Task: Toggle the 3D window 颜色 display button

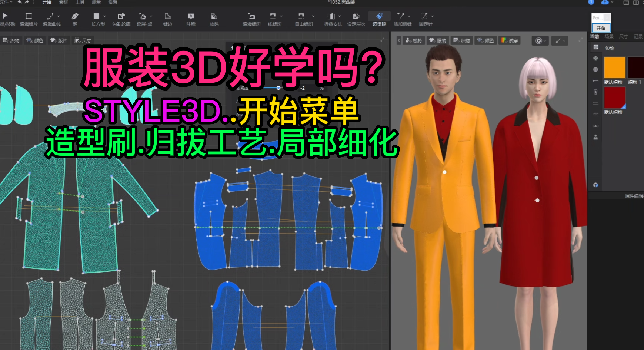Action: click(x=485, y=40)
